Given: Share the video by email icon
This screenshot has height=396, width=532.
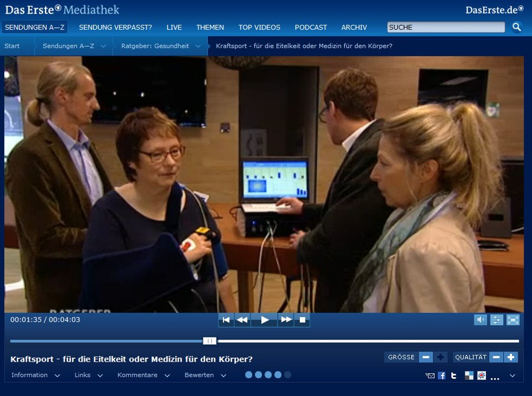Looking at the screenshot, I should (x=430, y=376).
